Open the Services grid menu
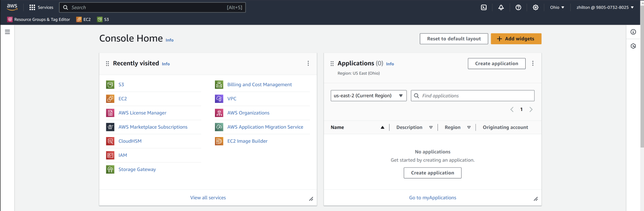The height and width of the screenshot is (211, 644). tap(41, 7)
